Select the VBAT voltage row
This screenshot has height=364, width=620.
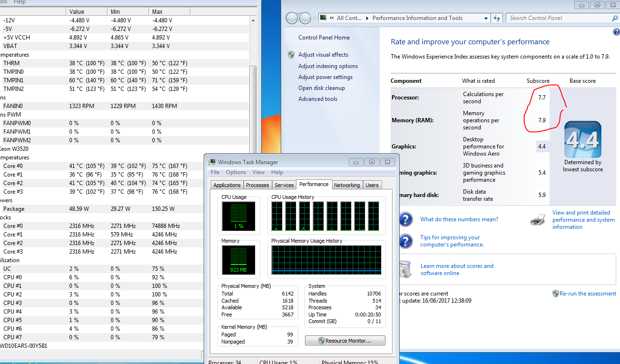124,46
